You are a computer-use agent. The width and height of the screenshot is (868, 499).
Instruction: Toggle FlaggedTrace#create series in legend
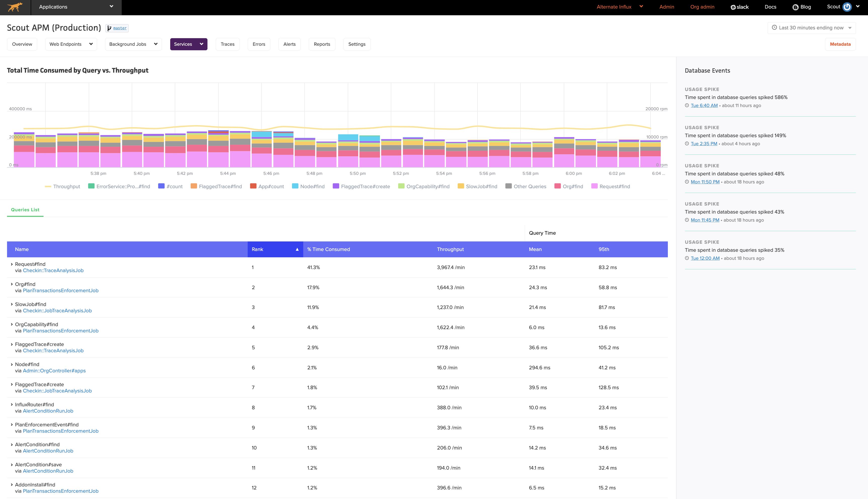click(x=361, y=186)
